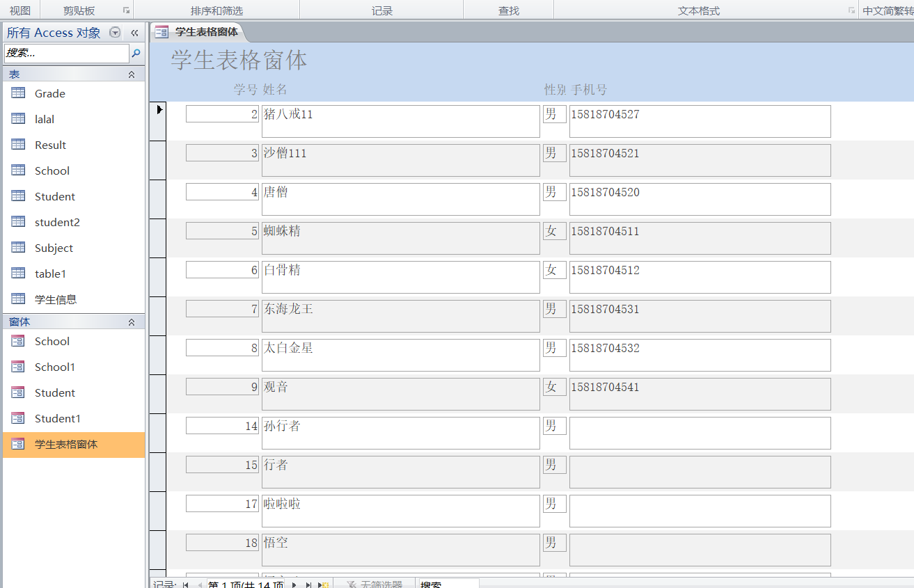
Task: Click the name field containing 唐僧
Action: point(400,198)
